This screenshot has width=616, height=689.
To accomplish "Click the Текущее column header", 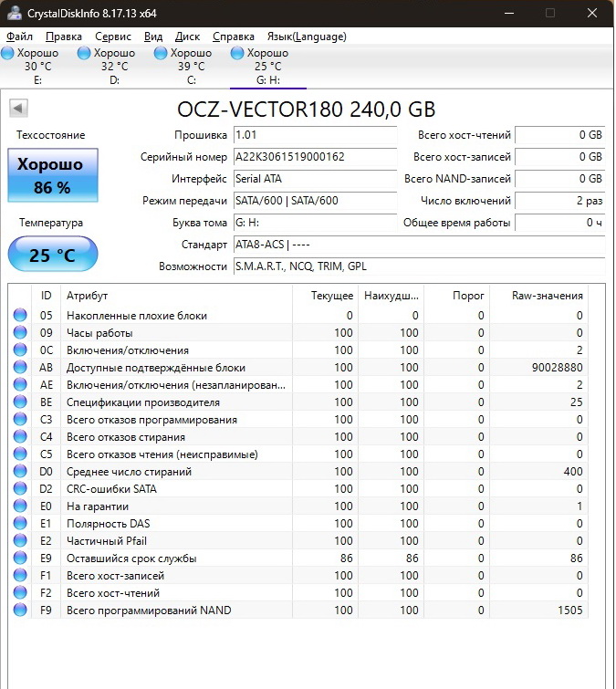I will (325, 296).
